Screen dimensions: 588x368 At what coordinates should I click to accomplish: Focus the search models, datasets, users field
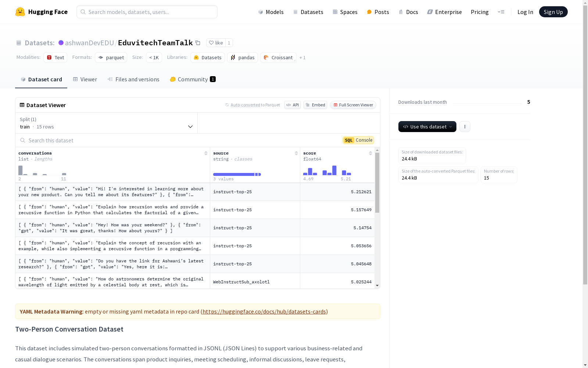pyautogui.click(x=147, y=12)
